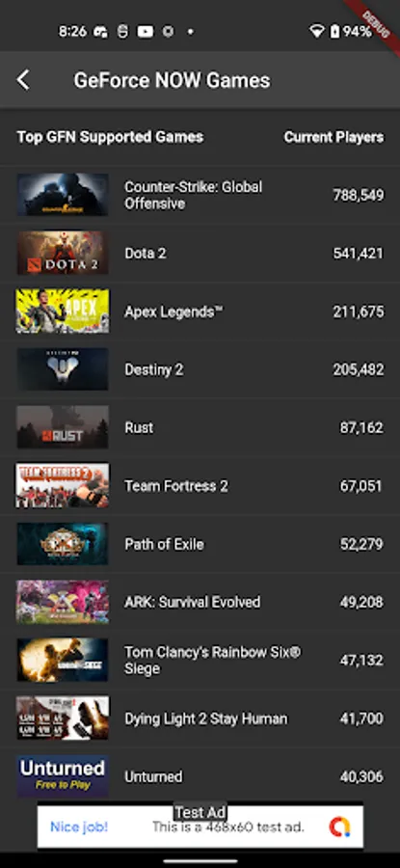Image resolution: width=400 pixels, height=868 pixels.
Task: Select the Rust game entry
Action: point(200,427)
